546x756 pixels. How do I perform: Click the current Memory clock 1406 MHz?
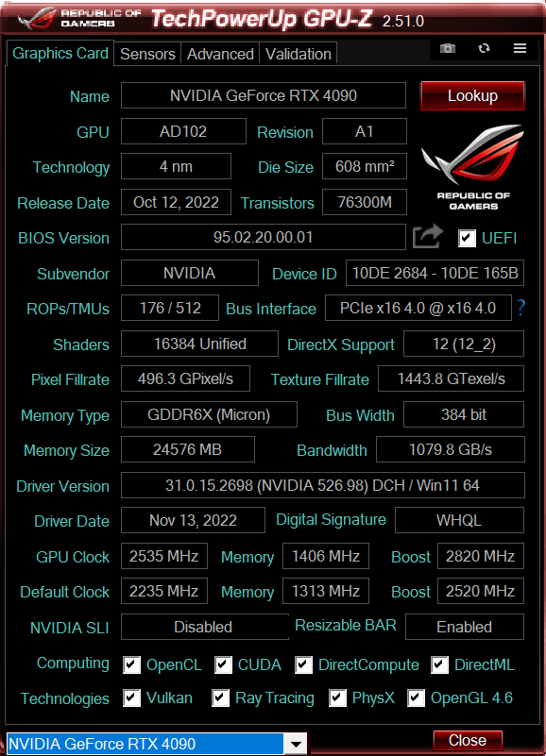(326, 556)
